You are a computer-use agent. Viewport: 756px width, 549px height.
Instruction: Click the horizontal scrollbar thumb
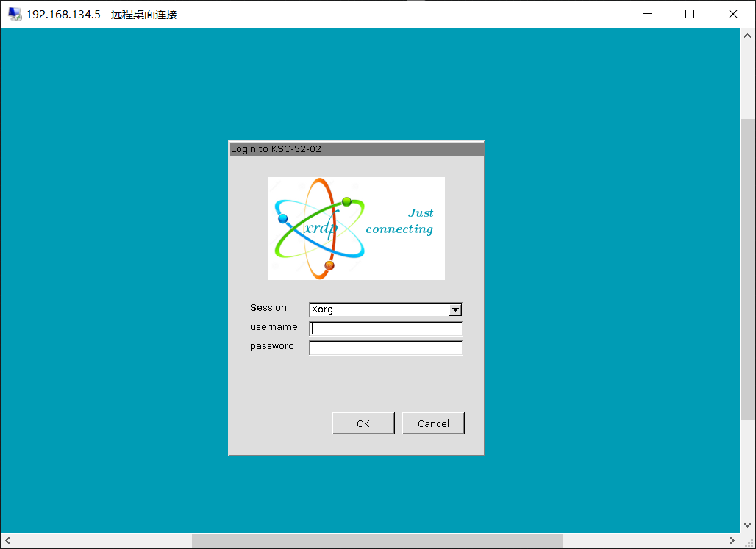tap(377, 540)
